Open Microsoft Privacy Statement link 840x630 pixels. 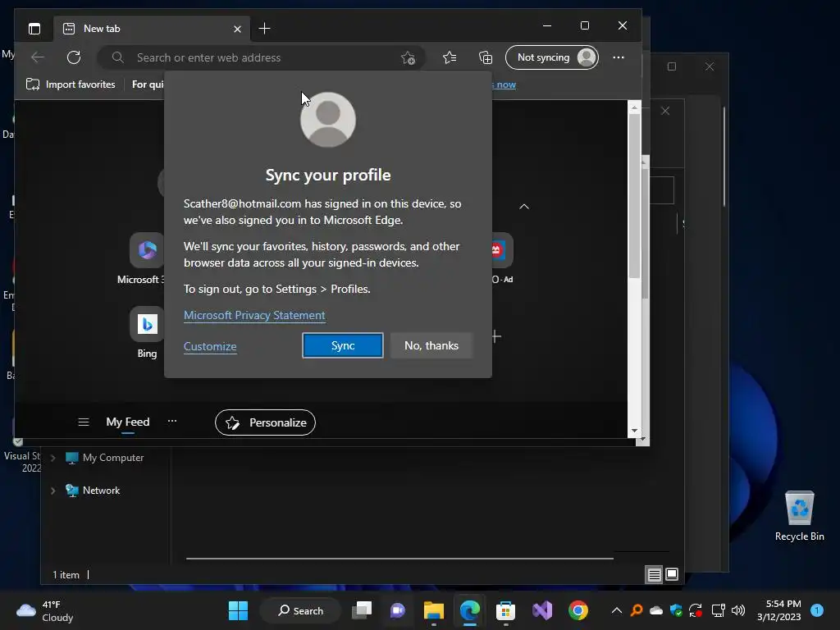[x=254, y=315]
